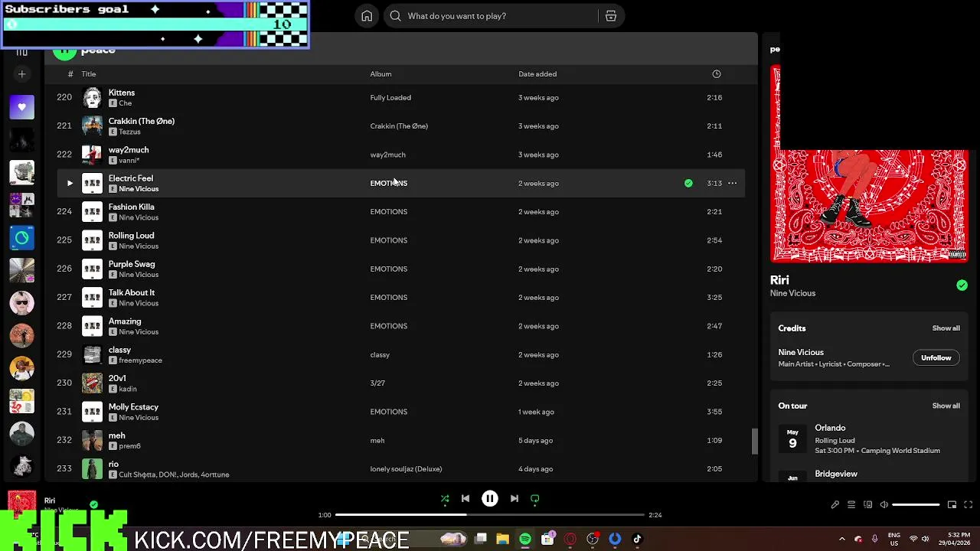Open File Explorer in Windows taskbar
Screen dimensions: 980x551
coord(502,539)
